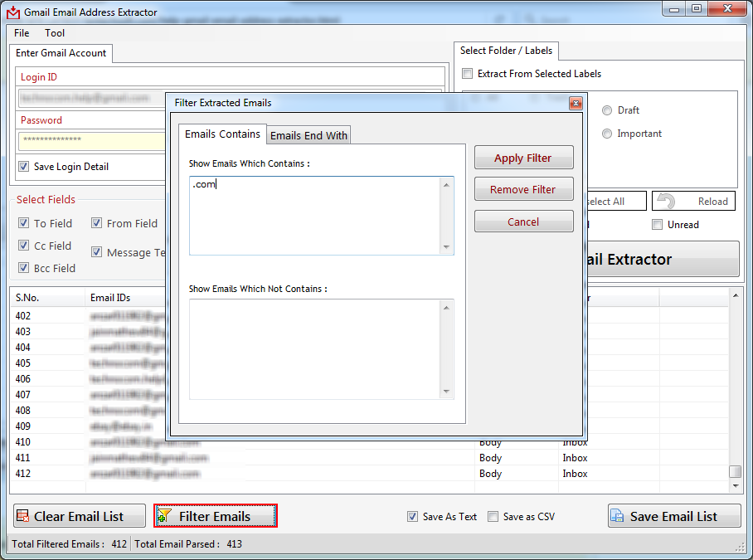Click the email list scrollbar thumb

(x=736, y=471)
